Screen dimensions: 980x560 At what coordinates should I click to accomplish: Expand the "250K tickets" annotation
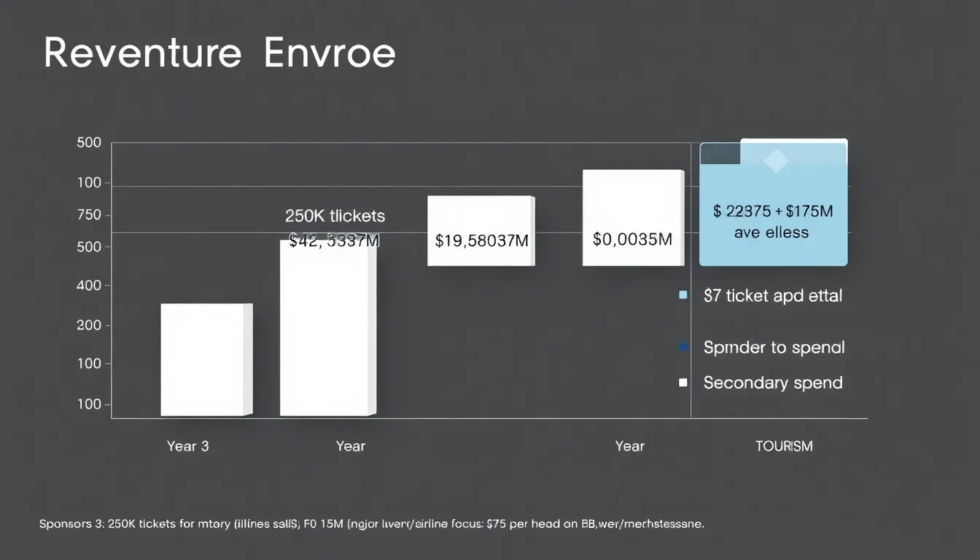[337, 216]
